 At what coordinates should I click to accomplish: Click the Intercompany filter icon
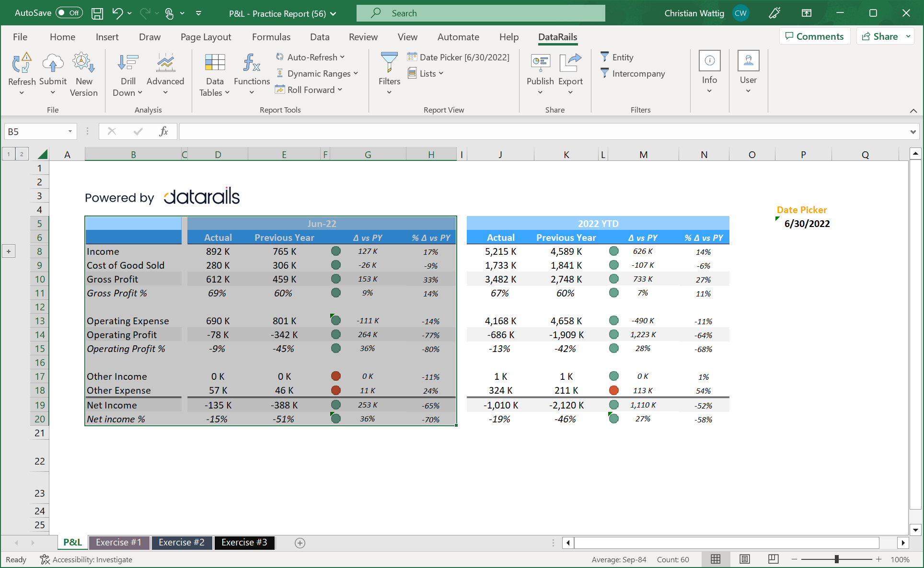click(605, 73)
